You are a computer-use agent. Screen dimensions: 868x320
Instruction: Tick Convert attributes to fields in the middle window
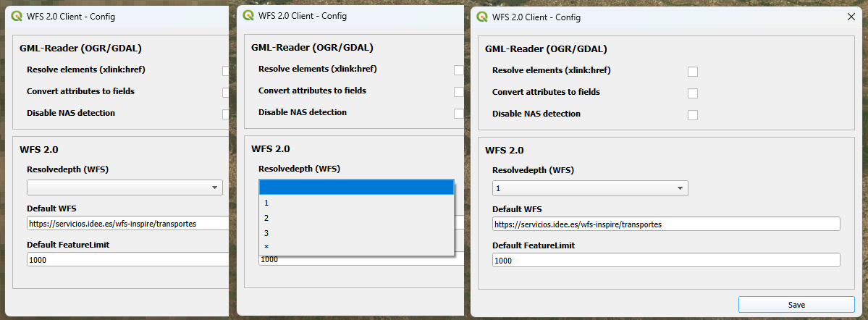tap(458, 92)
